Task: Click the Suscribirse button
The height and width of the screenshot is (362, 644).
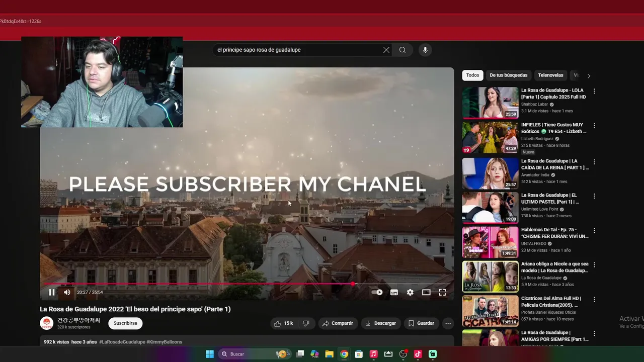Action: point(125,323)
